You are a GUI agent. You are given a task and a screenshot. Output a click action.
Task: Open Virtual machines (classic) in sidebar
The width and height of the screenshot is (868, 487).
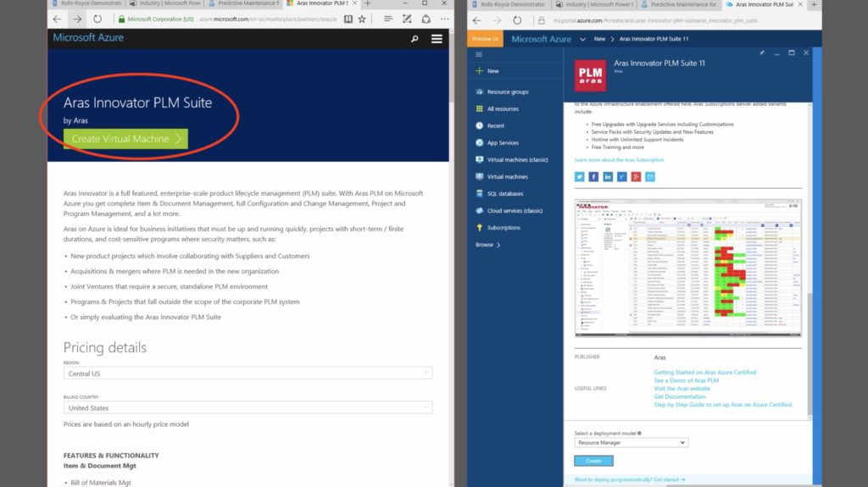tap(515, 160)
